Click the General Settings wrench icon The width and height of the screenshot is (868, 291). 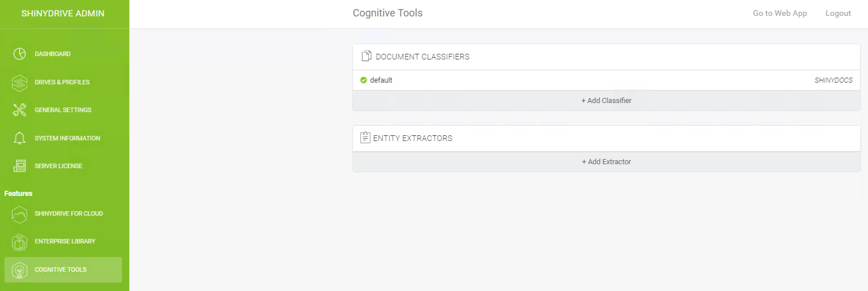point(20,110)
